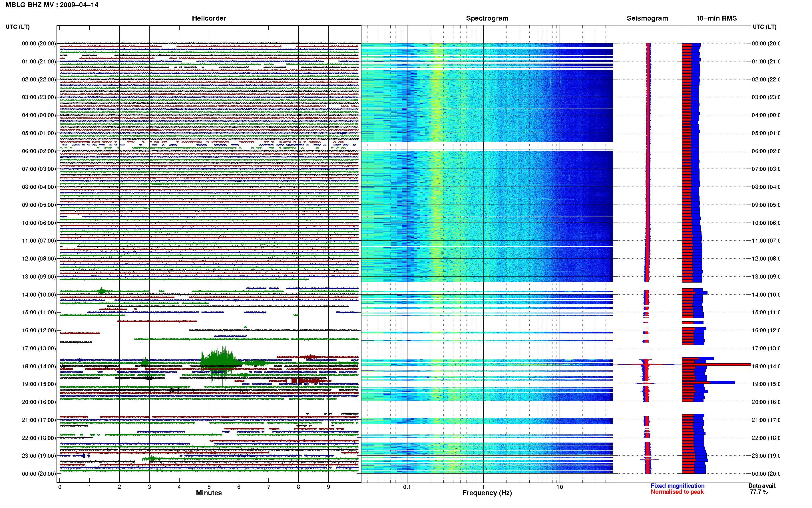This screenshot has height=508, width=812.
Task: Click the left '09:00 (05:00)' time label
Action: 39,205
